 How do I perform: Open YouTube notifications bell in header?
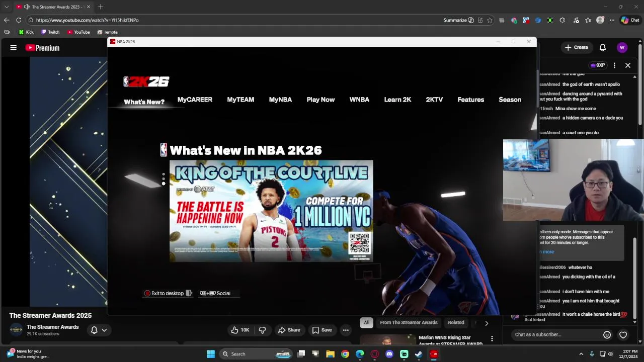click(602, 48)
